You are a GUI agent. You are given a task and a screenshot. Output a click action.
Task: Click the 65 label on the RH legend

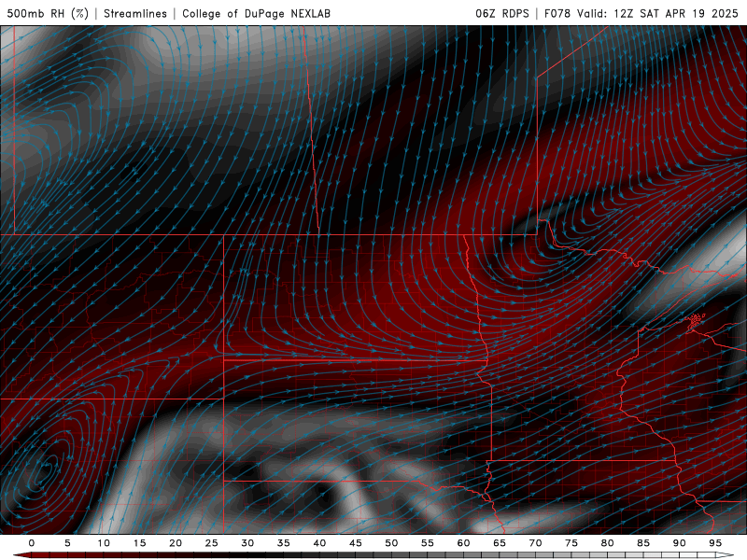point(500,543)
